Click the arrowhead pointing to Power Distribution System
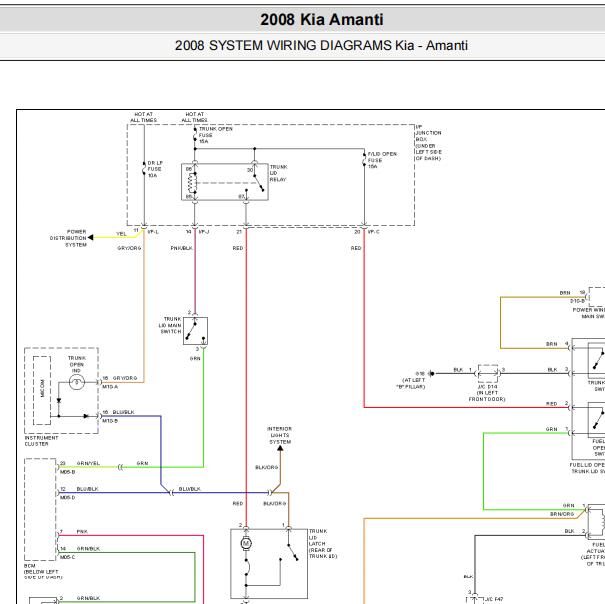The width and height of the screenshot is (605, 604). click(x=90, y=237)
